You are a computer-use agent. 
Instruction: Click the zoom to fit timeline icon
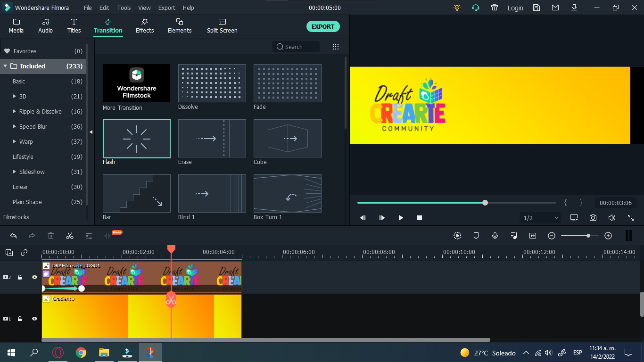[x=533, y=236]
